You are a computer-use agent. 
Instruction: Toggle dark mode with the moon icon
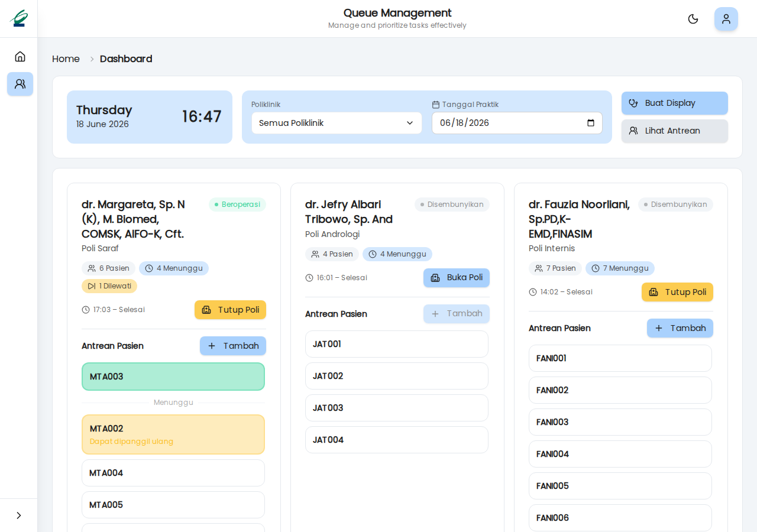tap(693, 19)
